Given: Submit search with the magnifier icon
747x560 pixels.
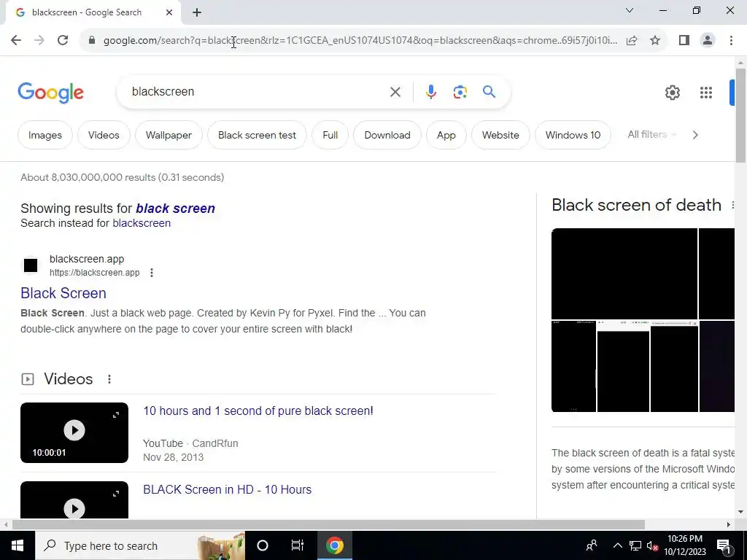Looking at the screenshot, I should point(489,91).
